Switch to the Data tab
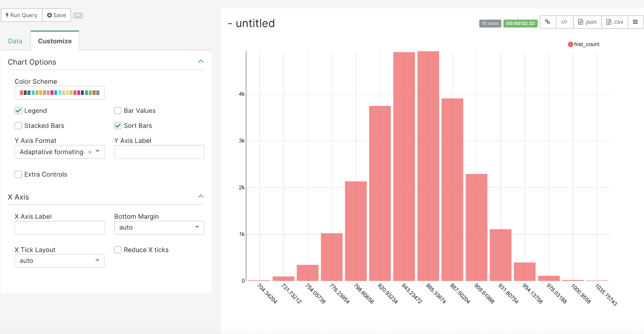The width and height of the screenshot is (644, 334). (x=15, y=41)
